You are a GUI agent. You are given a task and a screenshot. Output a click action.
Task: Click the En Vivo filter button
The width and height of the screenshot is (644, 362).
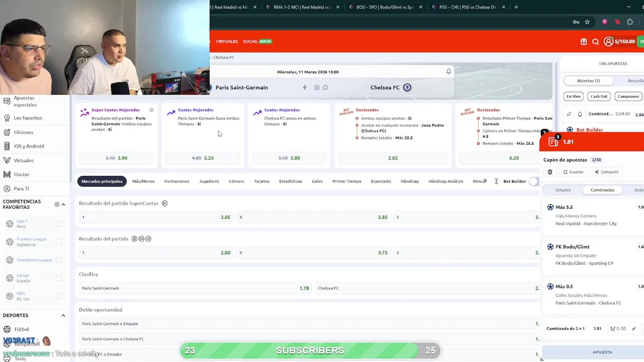574,96
